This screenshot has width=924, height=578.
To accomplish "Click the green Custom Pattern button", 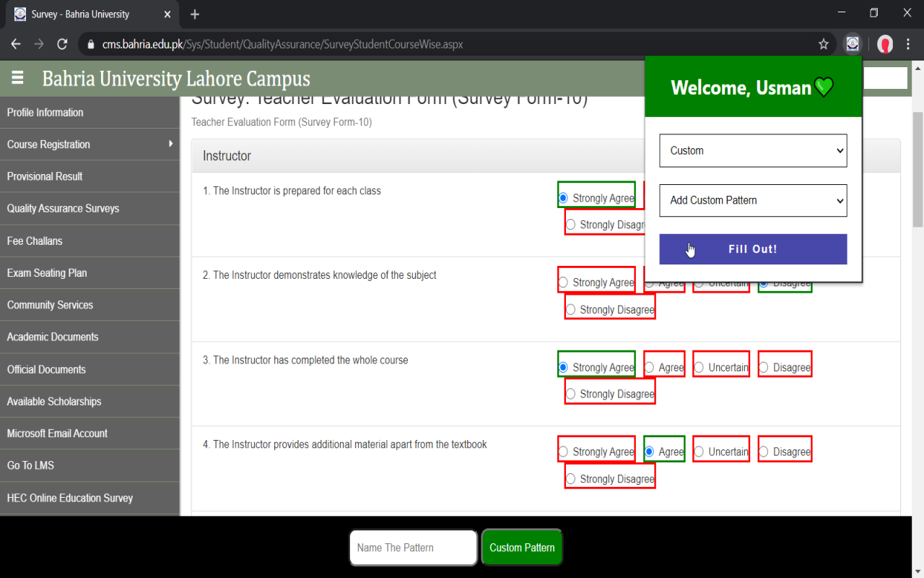I will (x=522, y=548).
